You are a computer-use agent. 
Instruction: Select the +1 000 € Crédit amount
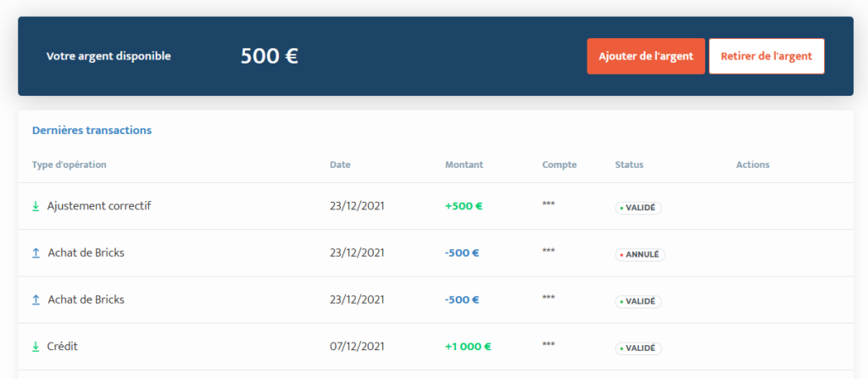coord(468,347)
